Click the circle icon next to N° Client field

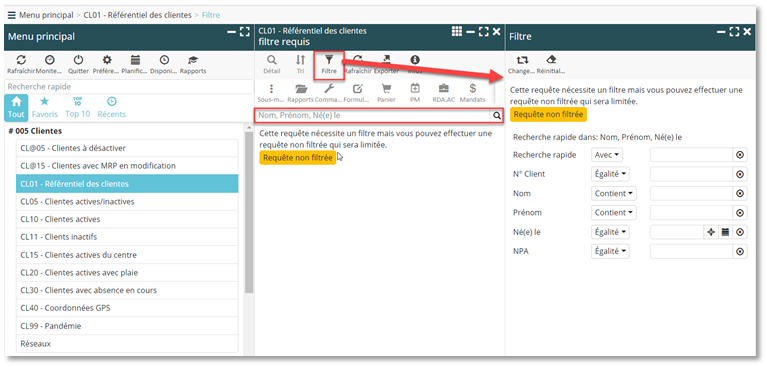(740, 174)
